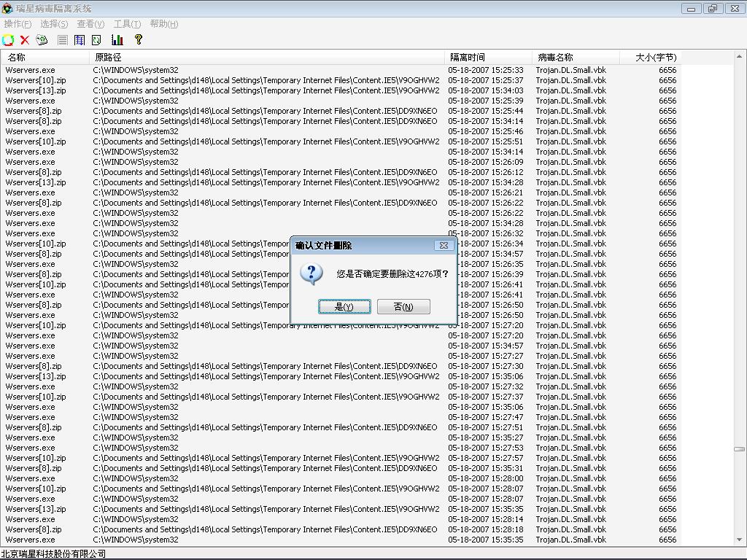The image size is (747, 560).
Task: Select the Wservers[13].zip row at 15:34:03
Action: (341, 90)
